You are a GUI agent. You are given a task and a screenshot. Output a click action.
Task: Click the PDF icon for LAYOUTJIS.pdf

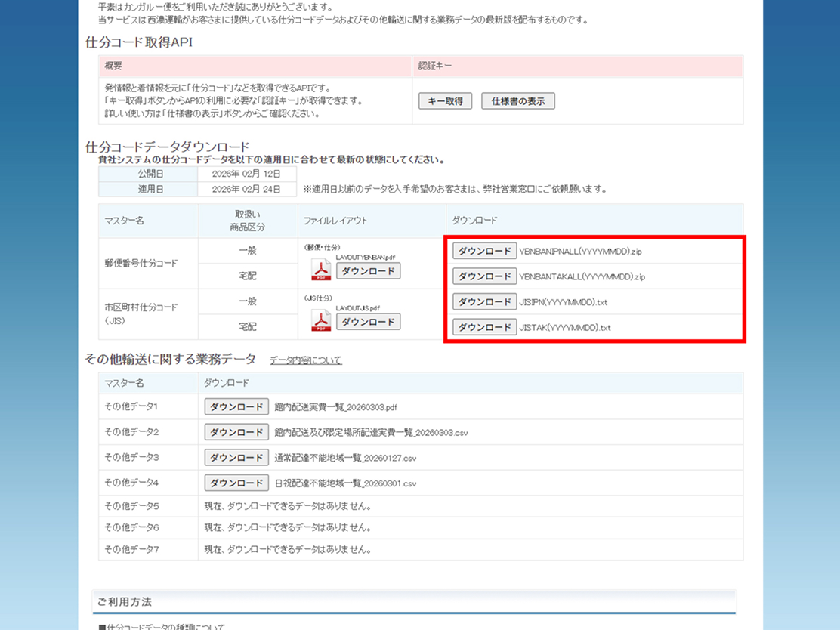pyautogui.click(x=321, y=320)
